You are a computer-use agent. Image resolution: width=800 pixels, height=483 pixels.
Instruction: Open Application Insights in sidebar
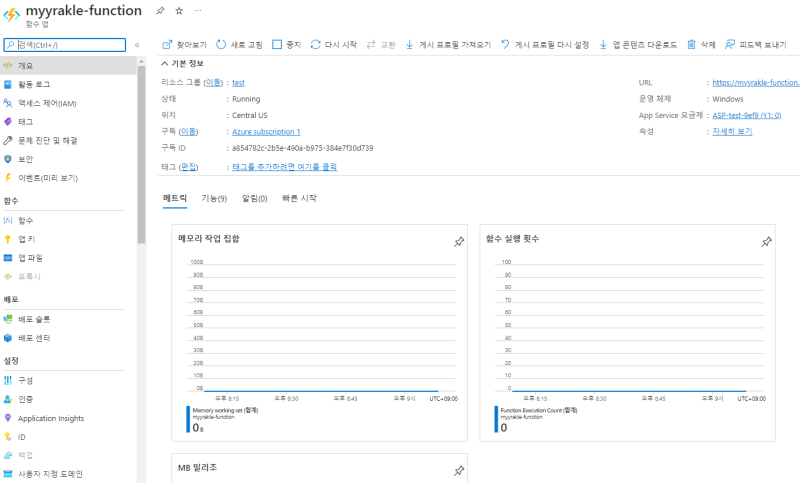tap(50, 418)
